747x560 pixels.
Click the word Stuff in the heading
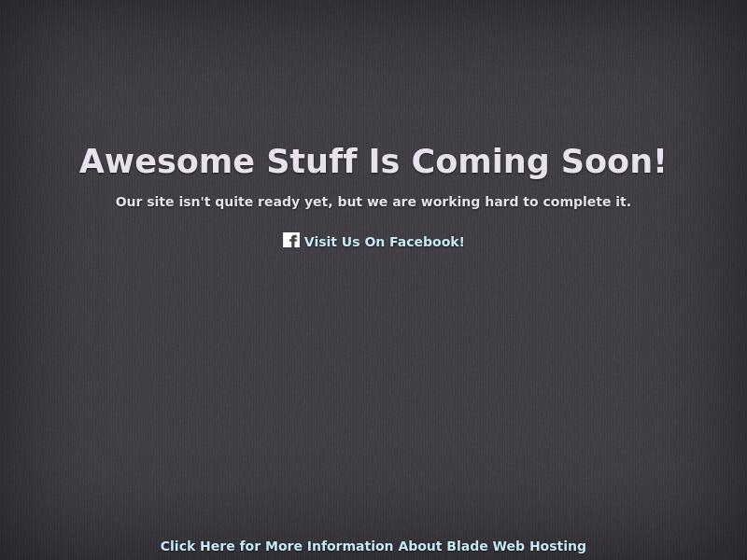click(312, 161)
